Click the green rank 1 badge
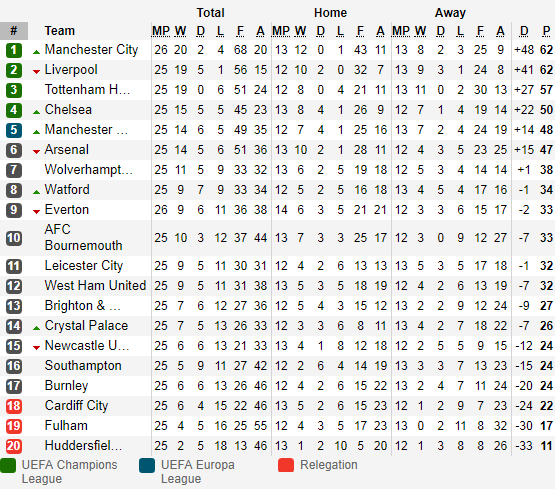 pyautogui.click(x=14, y=50)
